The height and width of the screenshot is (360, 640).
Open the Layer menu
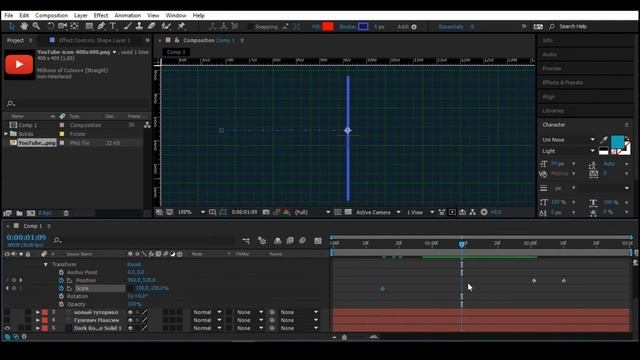(x=80, y=15)
